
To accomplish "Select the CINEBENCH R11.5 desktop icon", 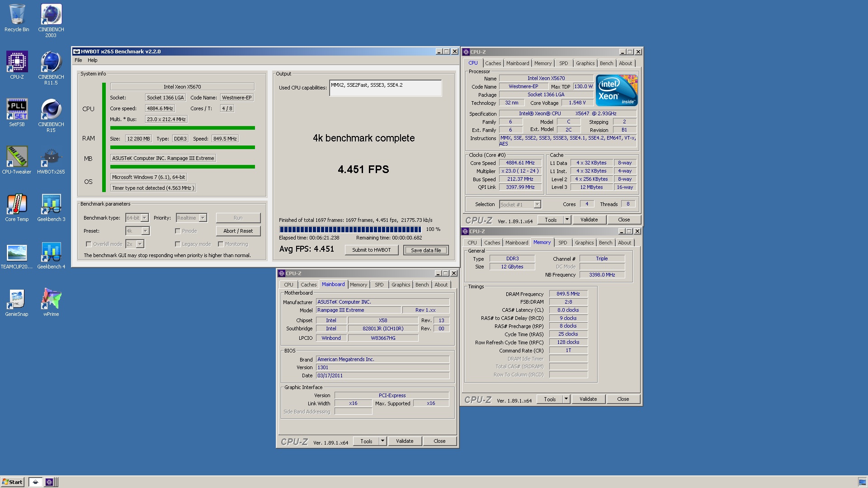I will pyautogui.click(x=51, y=68).
